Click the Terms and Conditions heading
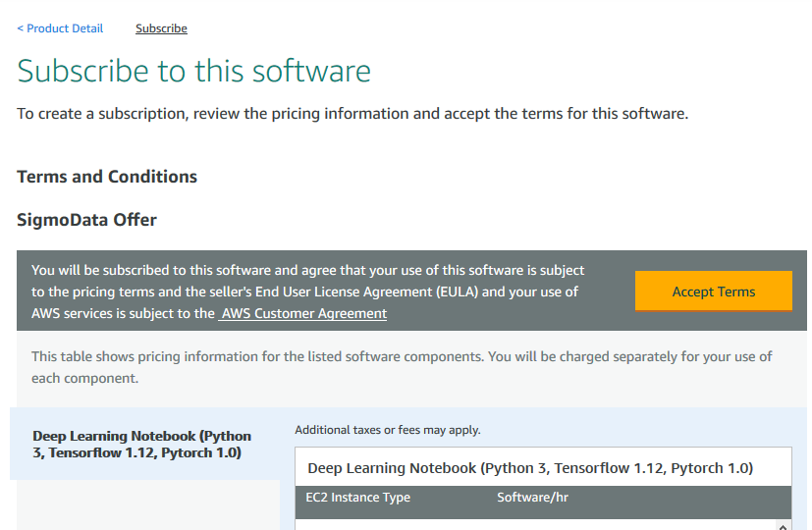 (x=107, y=177)
